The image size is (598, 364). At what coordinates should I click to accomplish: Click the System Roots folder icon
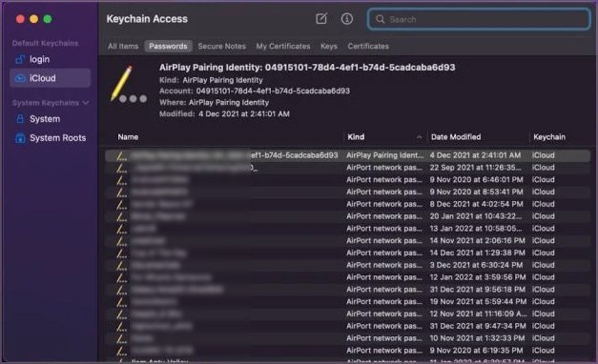coord(20,137)
